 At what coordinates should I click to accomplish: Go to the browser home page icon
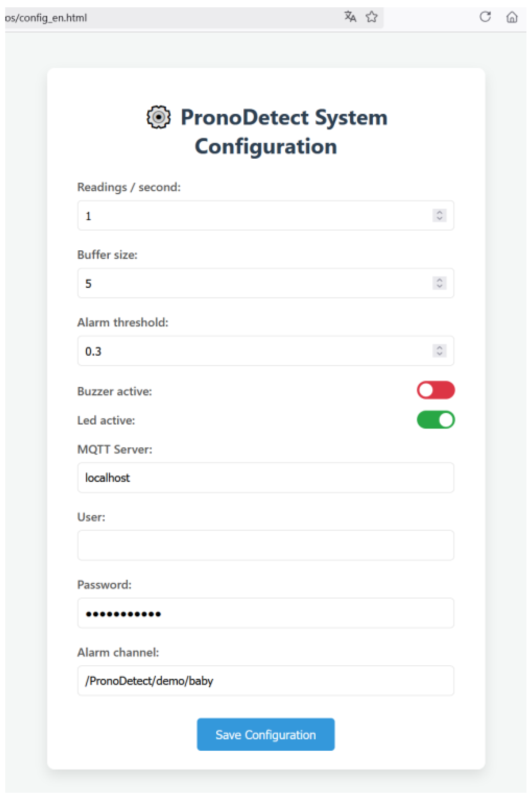tap(512, 17)
